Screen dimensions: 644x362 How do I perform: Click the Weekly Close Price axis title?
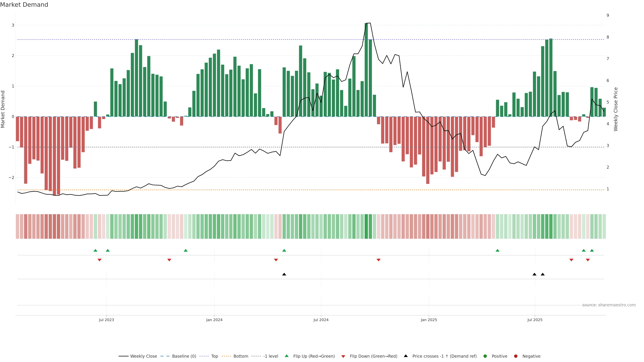pos(616,109)
